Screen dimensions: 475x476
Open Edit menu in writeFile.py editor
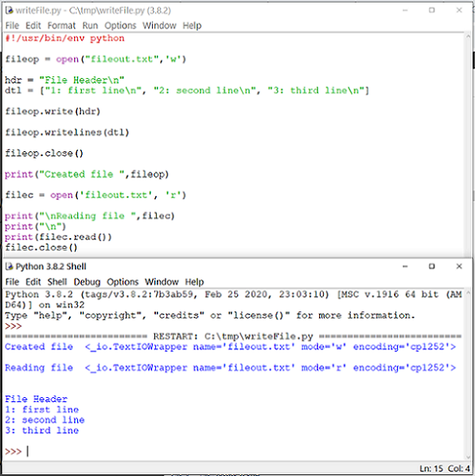pyautogui.click(x=33, y=25)
